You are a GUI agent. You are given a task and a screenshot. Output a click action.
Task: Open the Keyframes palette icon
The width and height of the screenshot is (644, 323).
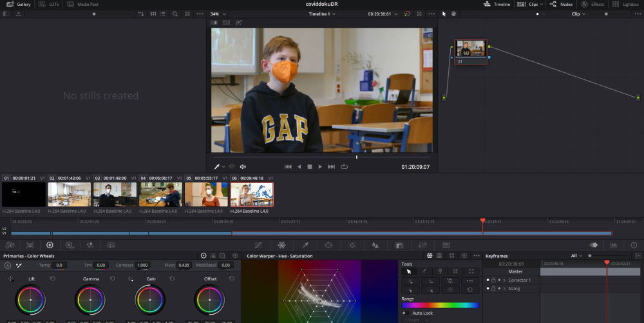594,246
